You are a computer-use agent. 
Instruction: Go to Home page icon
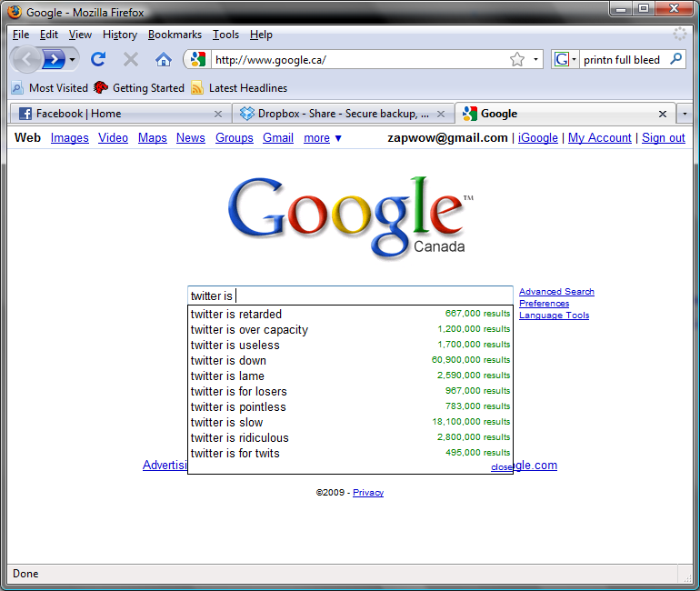[x=164, y=59]
